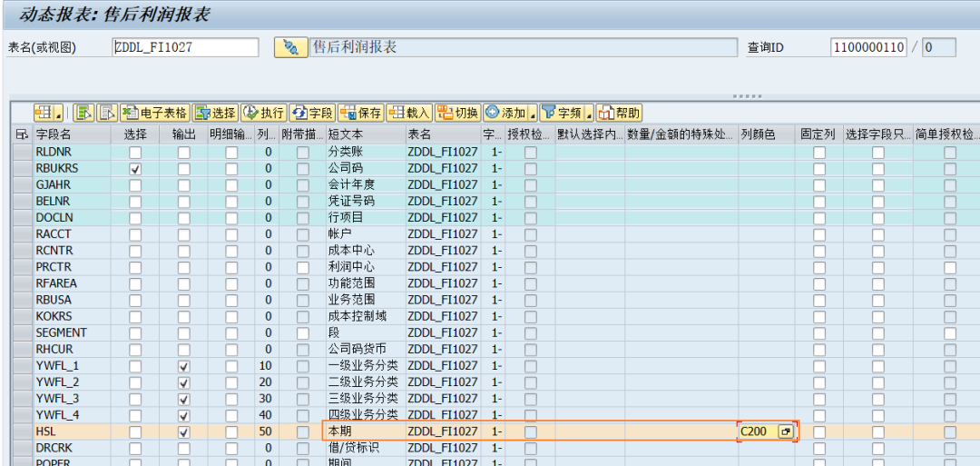Click the 售后利润报表 description field
This screenshot has width=980, height=466.
click(524, 47)
